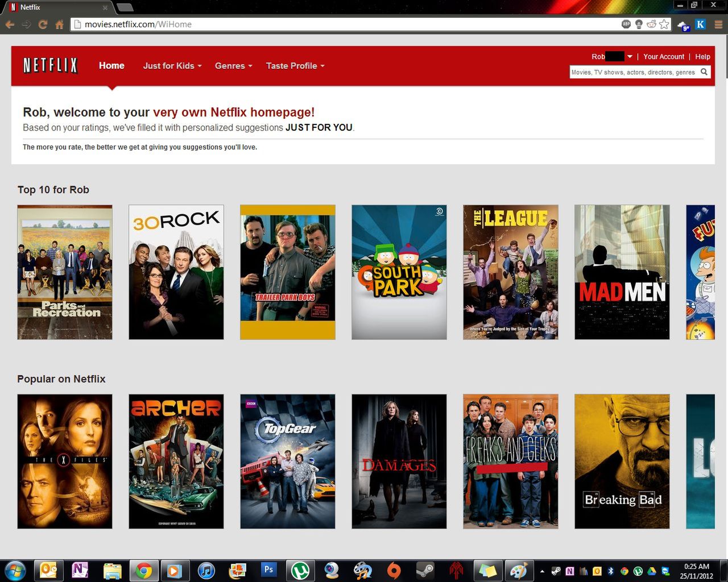Bookmark this page with the star icon
This screenshot has width=728, height=582.
coord(664,24)
